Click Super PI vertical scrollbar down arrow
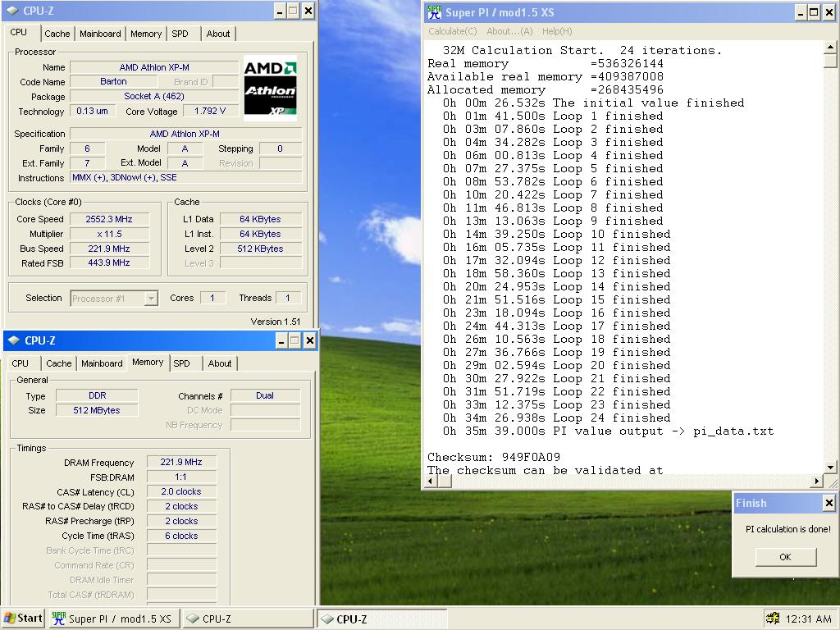 [830, 468]
